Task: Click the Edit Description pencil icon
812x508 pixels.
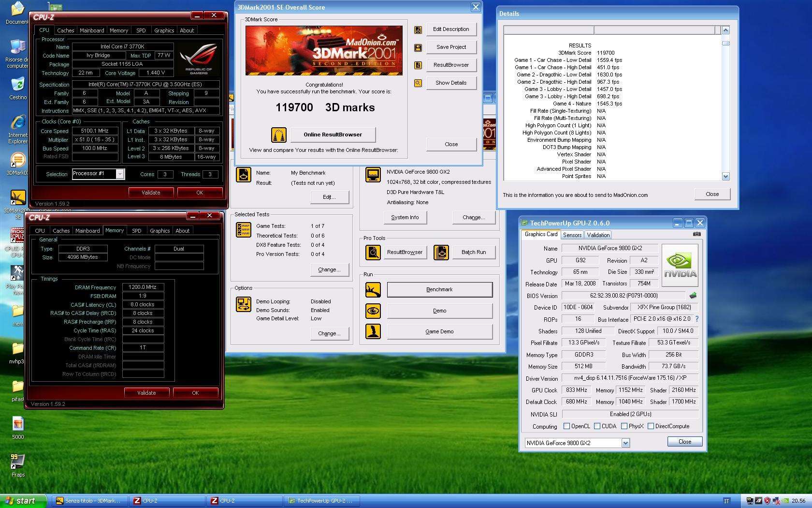Action: coord(418,30)
